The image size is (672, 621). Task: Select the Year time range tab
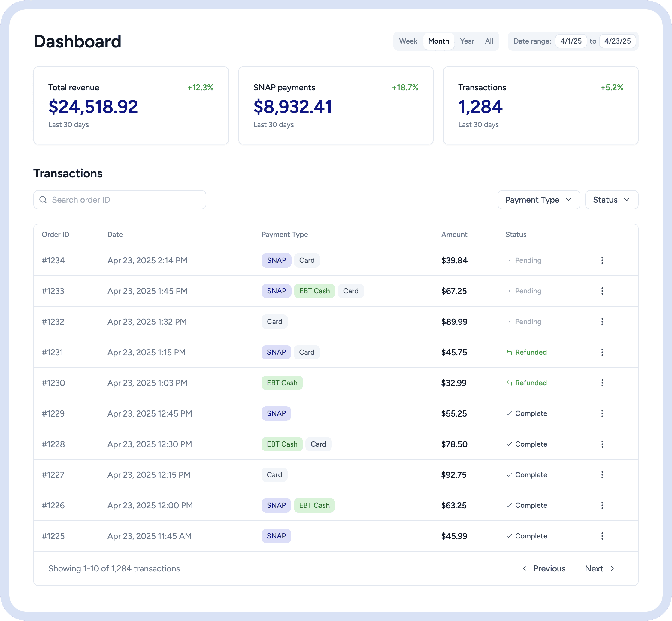tap(467, 41)
